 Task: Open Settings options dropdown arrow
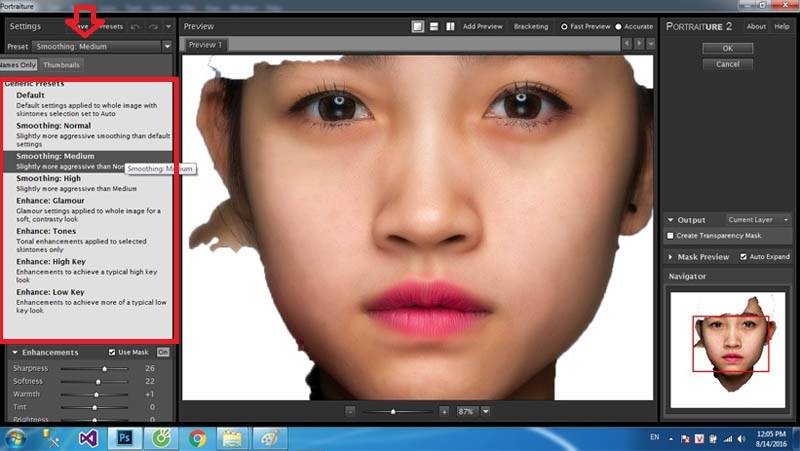[x=168, y=27]
